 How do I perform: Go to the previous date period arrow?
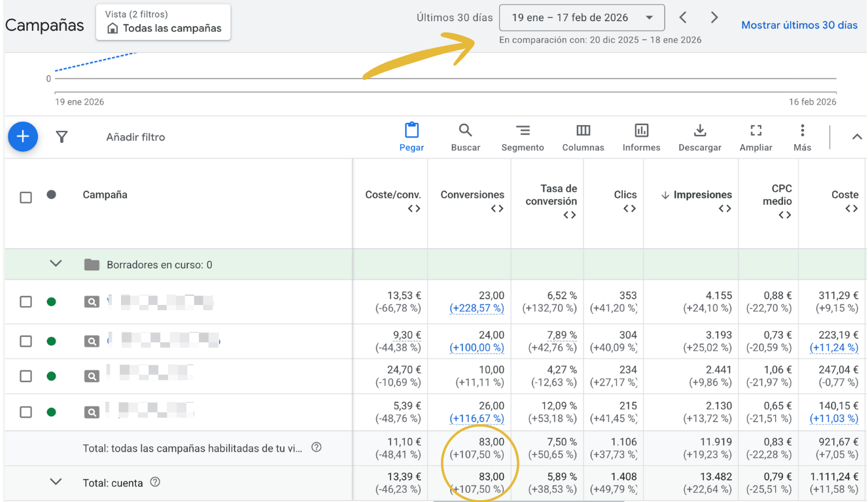pos(683,18)
